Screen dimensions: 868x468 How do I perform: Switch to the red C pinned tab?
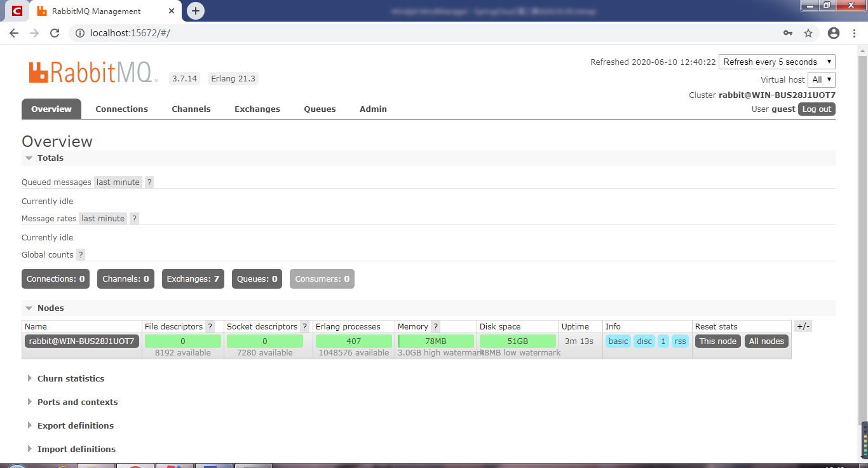point(17,11)
